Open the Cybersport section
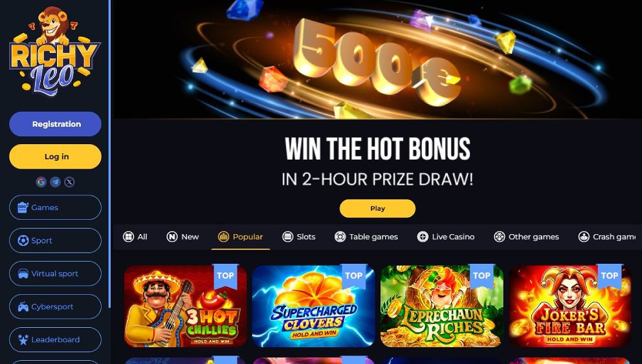The width and height of the screenshot is (642, 364). tap(55, 306)
